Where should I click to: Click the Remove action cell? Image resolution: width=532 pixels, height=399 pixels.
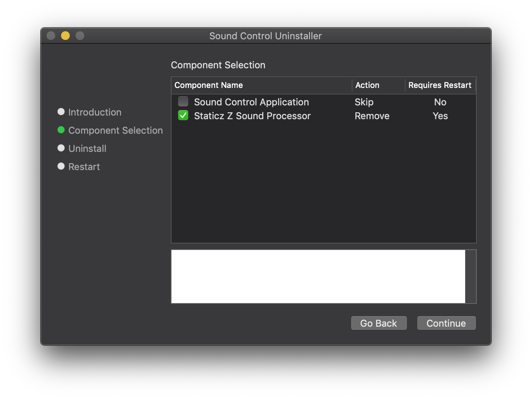[372, 116]
